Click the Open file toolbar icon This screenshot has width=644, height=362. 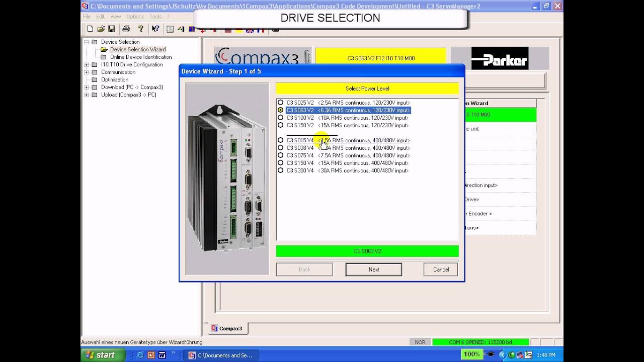tap(101, 29)
